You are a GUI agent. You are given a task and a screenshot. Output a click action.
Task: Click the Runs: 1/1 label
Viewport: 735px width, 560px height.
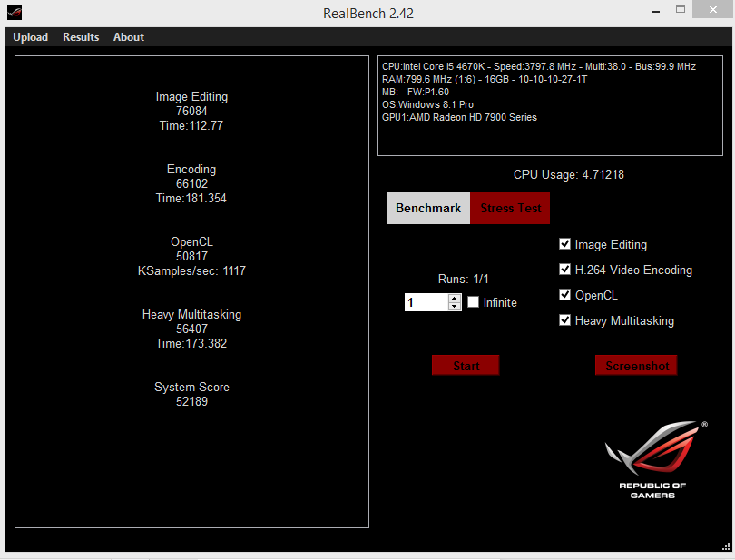pyautogui.click(x=463, y=279)
